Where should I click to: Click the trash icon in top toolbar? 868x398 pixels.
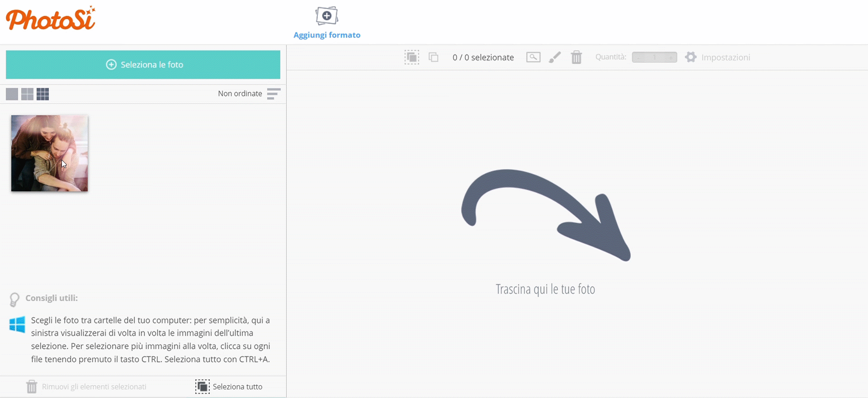coord(576,57)
